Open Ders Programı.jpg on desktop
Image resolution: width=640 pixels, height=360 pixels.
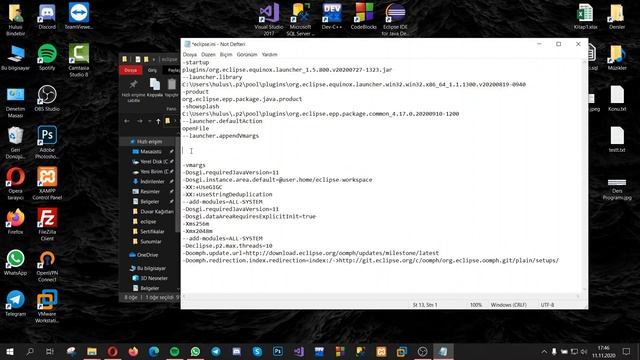(617, 189)
